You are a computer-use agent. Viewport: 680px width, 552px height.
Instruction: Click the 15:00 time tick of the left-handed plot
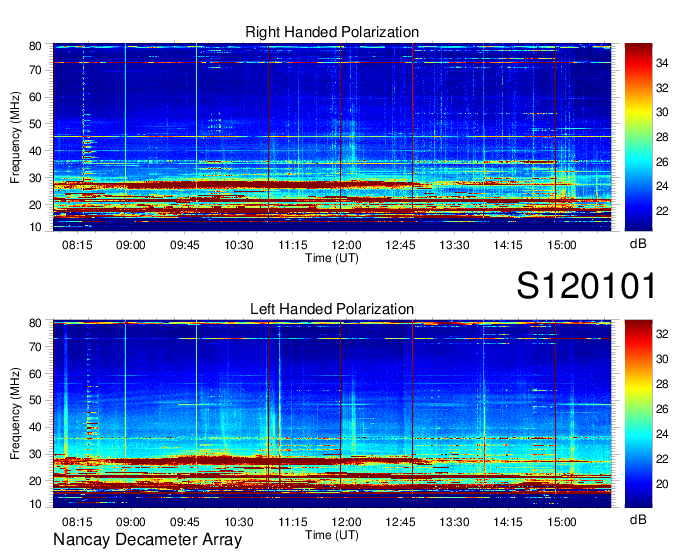tap(562, 522)
